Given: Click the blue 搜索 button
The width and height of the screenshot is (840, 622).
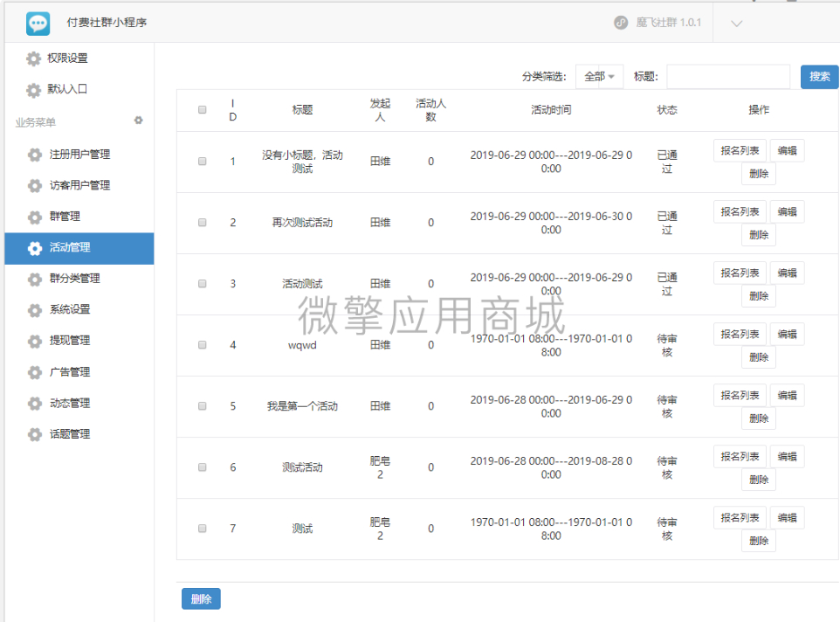Looking at the screenshot, I should coord(819,77).
